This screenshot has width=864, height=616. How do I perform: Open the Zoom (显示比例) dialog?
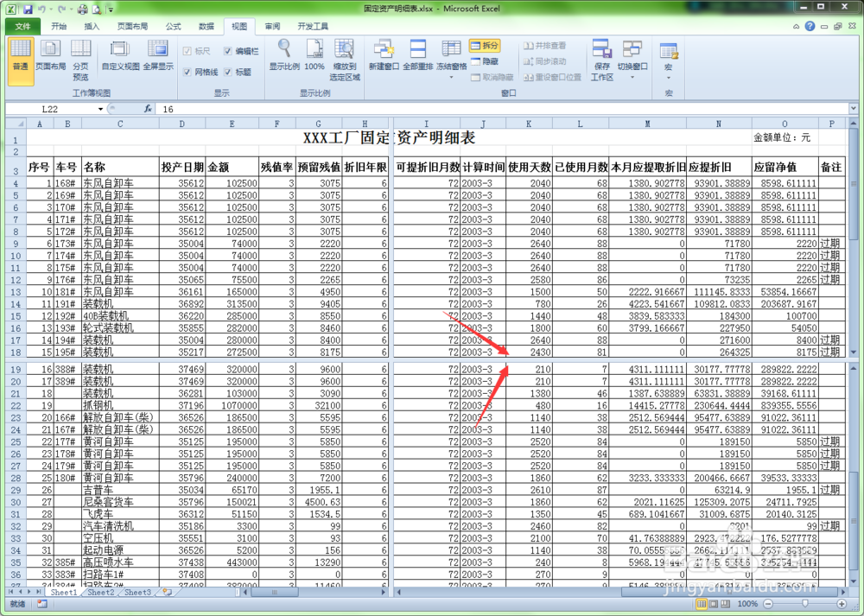(x=284, y=56)
